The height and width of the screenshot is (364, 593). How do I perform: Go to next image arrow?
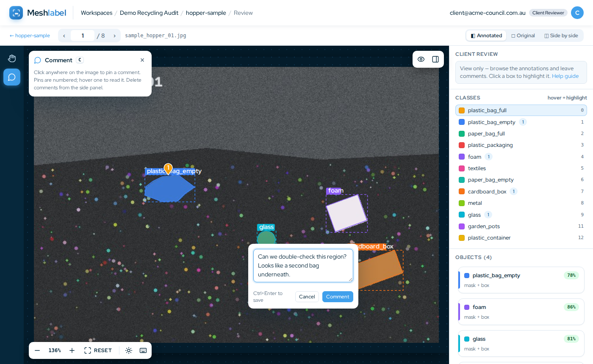tap(114, 36)
